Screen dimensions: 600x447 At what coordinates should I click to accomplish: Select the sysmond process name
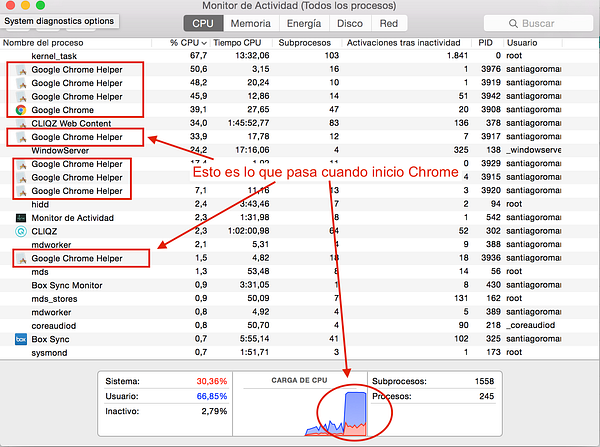click(49, 353)
